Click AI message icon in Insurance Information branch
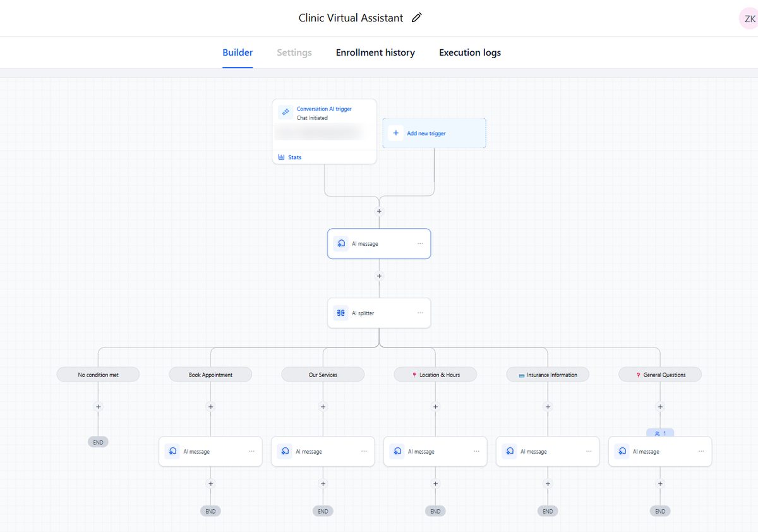The image size is (758, 532). coord(510,452)
